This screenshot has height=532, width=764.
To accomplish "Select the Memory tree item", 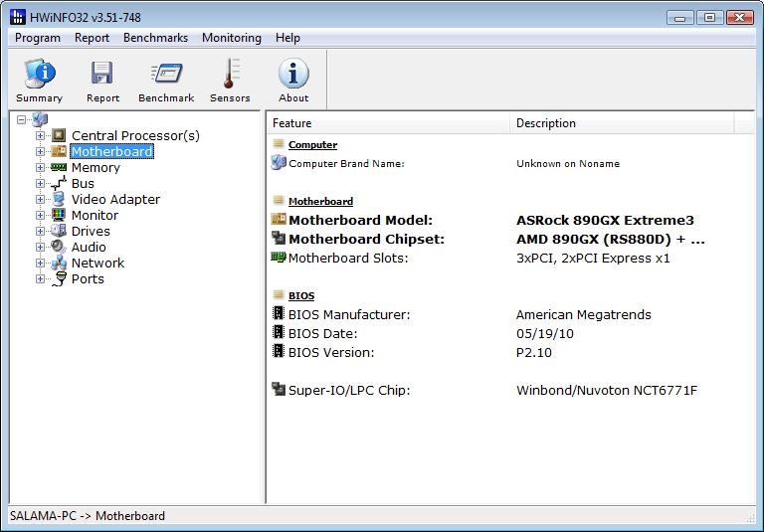I will coord(95,168).
